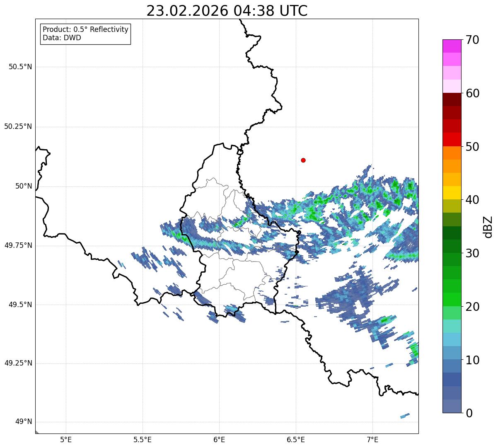
Task: Click the title "23.02.2026 04:38 UTC"
Action: coord(227,11)
